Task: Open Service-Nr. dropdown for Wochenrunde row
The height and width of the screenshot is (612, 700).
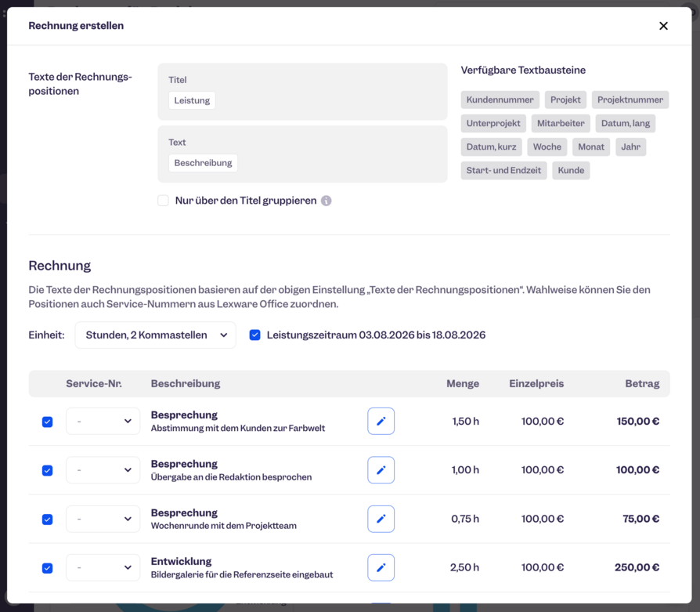Action: pyautogui.click(x=103, y=519)
